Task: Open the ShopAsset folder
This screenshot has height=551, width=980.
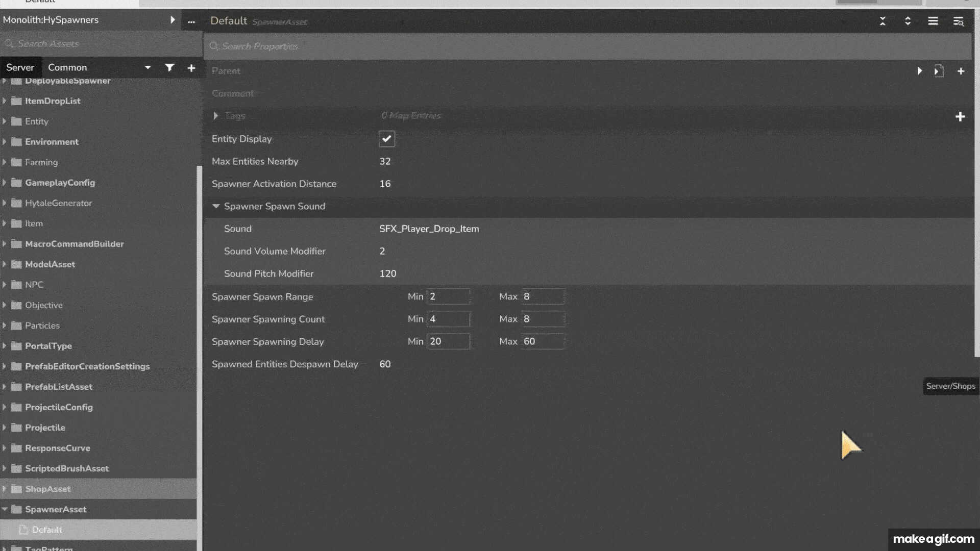Action: pyautogui.click(x=48, y=489)
